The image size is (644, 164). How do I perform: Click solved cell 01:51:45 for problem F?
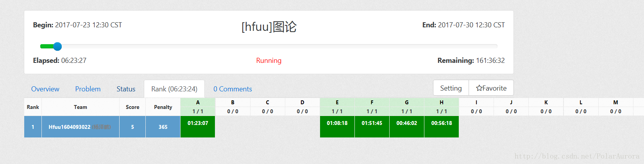pyautogui.click(x=372, y=127)
